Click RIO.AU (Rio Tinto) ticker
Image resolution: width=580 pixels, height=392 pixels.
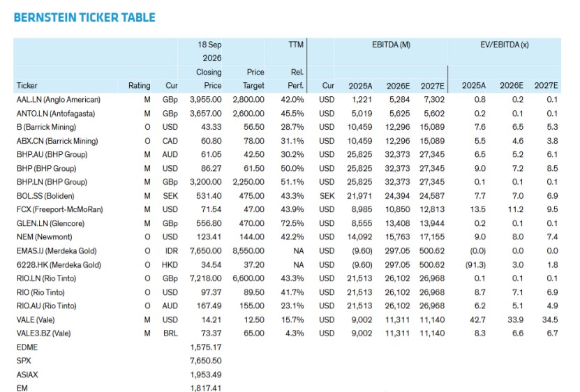point(47,306)
